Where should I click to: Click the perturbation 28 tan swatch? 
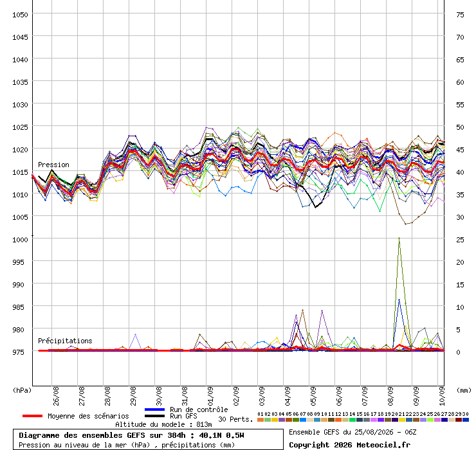click(x=452, y=420)
